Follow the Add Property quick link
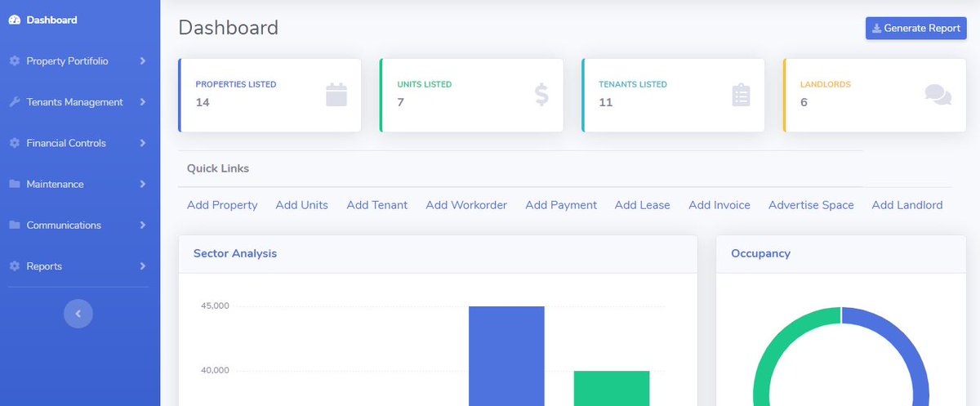Screen dimensions: 980x406 pyautogui.click(x=222, y=205)
